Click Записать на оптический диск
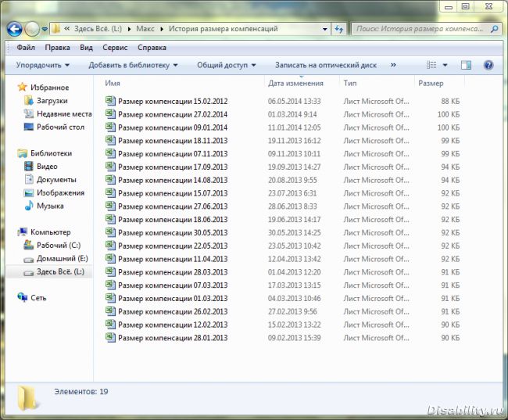 click(326, 65)
